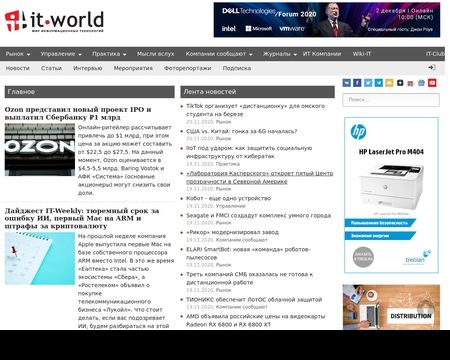Click into the Поиск search field
The width and height of the screenshot is (450, 360).
click(x=391, y=100)
